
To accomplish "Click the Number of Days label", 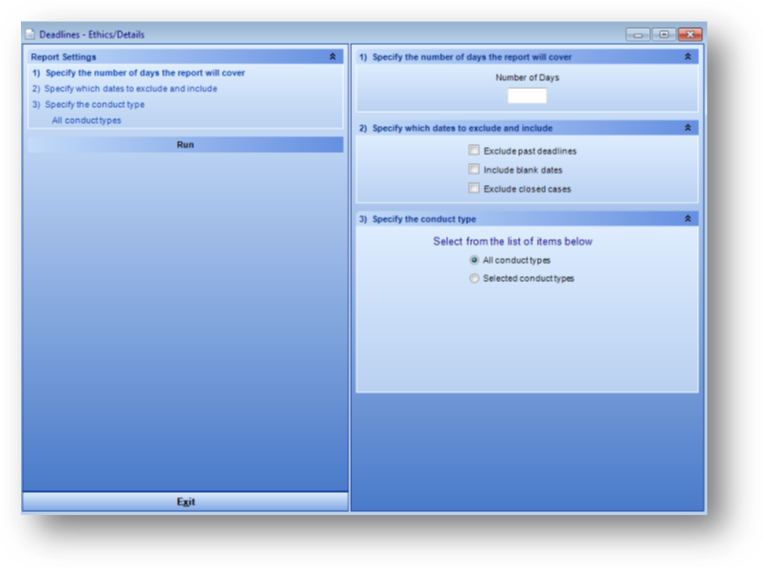I will tap(527, 77).
